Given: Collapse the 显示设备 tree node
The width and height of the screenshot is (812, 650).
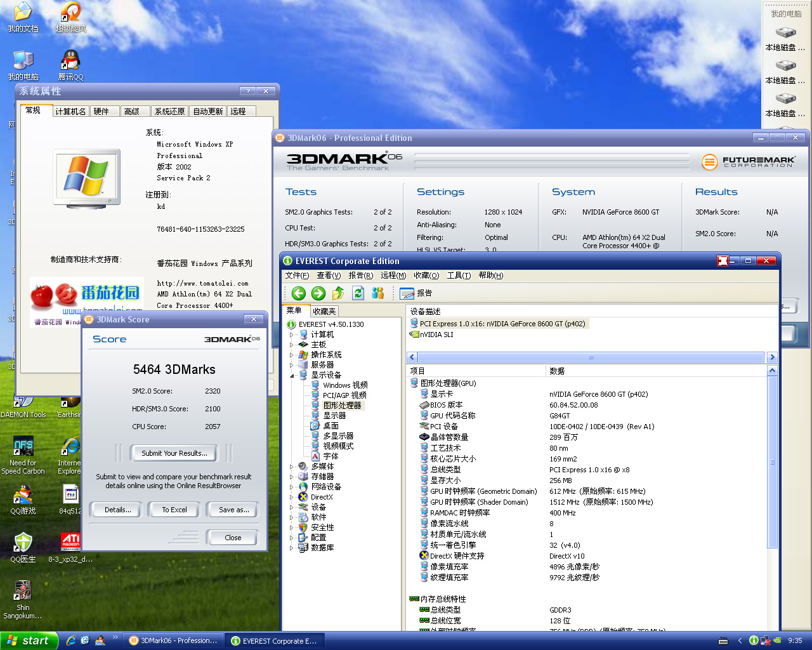Looking at the screenshot, I should pyautogui.click(x=292, y=375).
